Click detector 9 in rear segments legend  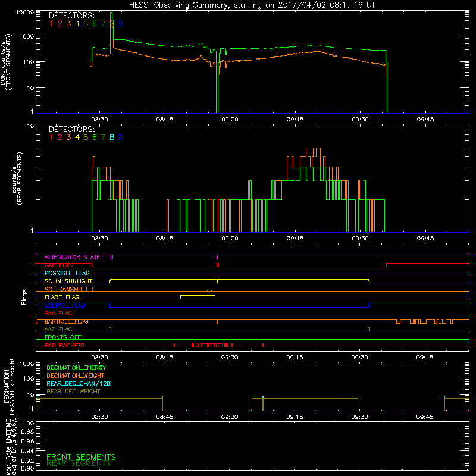pos(121,137)
